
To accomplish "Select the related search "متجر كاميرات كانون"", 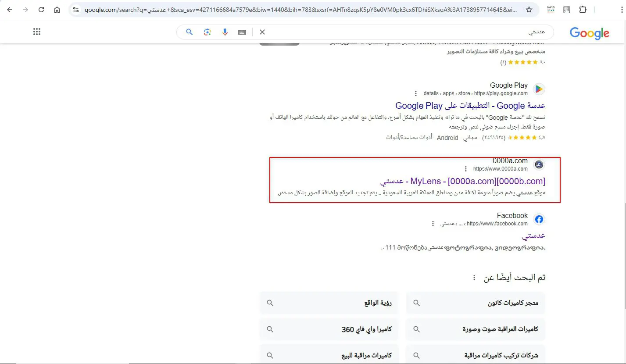I will click(x=476, y=303).
